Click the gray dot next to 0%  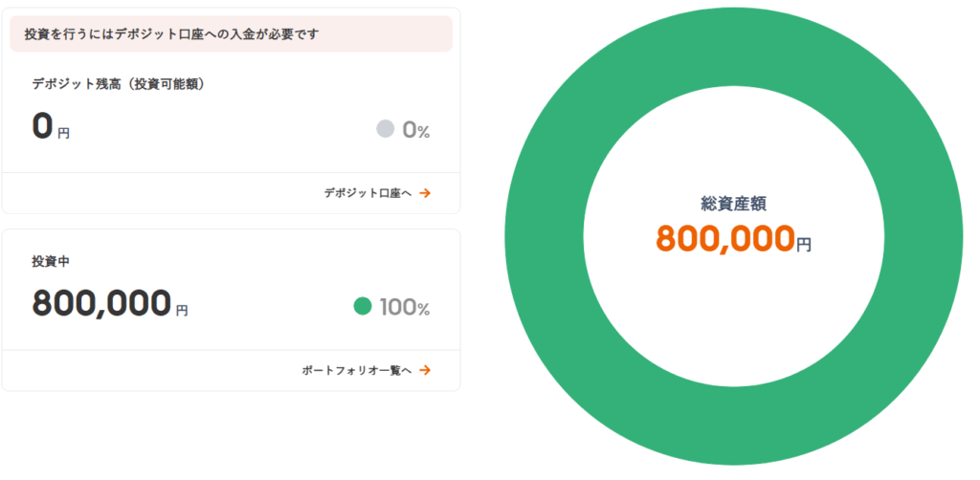pyautogui.click(x=385, y=129)
